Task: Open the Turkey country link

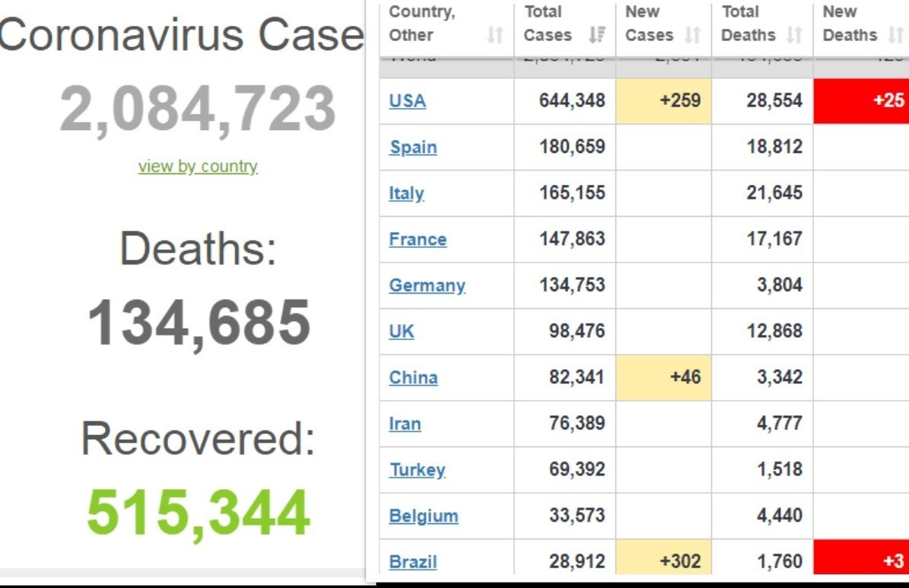Action: (x=417, y=470)
